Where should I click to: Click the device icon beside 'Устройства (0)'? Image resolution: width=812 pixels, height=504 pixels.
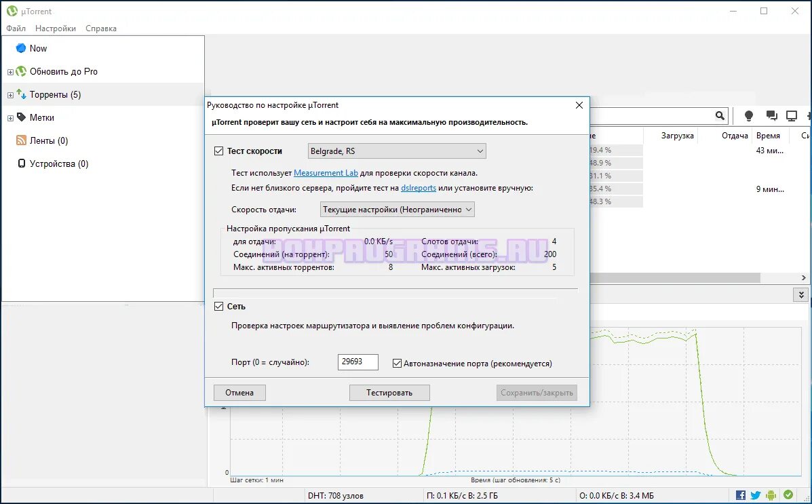[x=21, y=163]
